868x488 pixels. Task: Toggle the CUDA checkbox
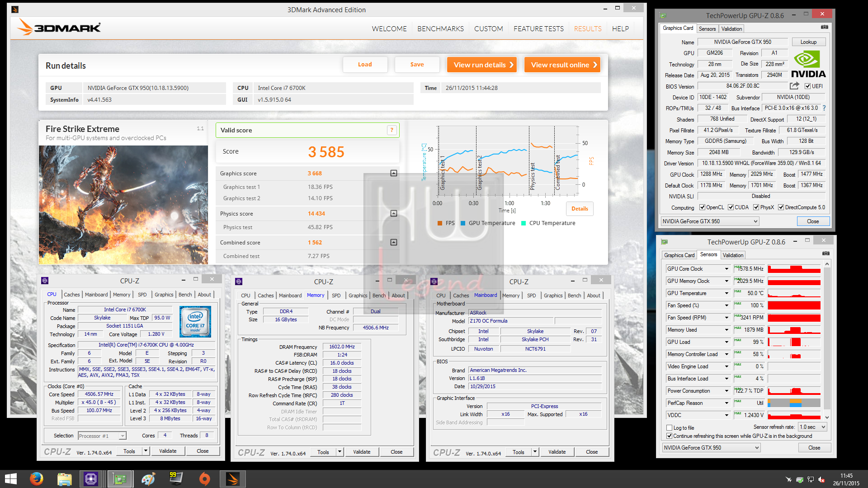click(731, 207)
